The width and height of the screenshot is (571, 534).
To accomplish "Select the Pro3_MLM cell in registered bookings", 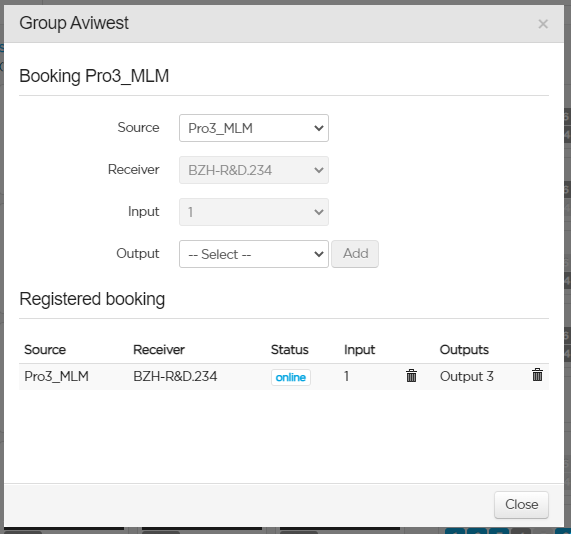I will click(56, 376).
